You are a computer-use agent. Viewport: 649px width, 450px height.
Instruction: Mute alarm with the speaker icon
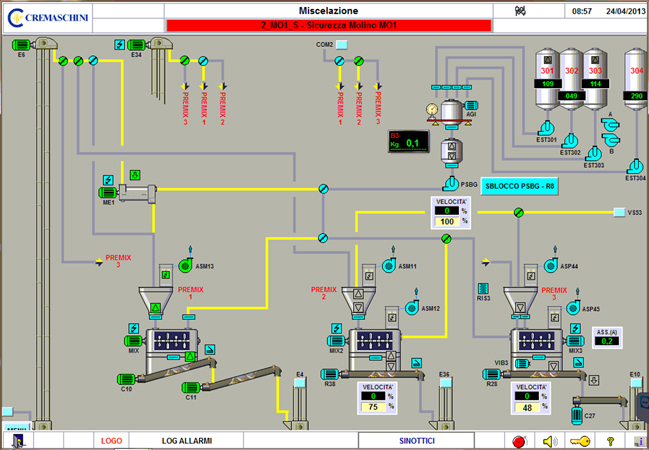point(548,440)
